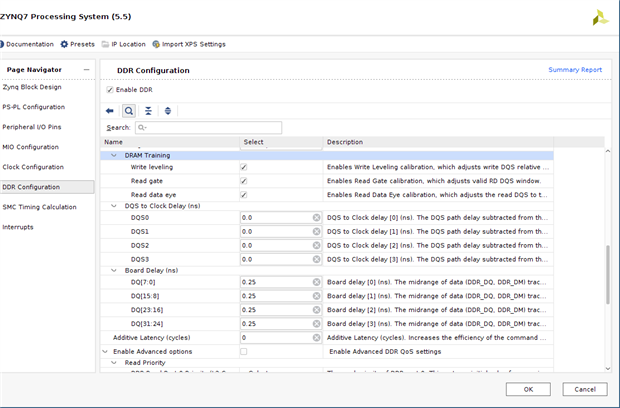Viewport: 620px width, 408px height.
Task: Toggle the Write leveling checkbox
Action: (244, 167)
